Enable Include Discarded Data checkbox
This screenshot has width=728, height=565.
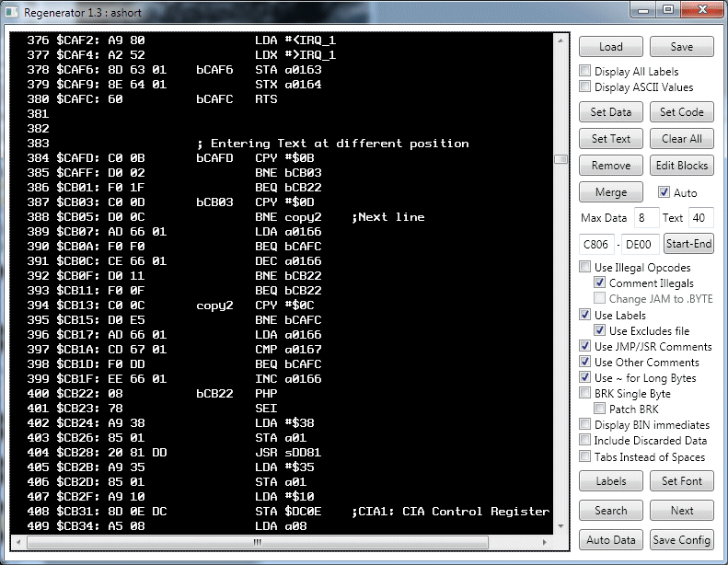tap(585, 440)
